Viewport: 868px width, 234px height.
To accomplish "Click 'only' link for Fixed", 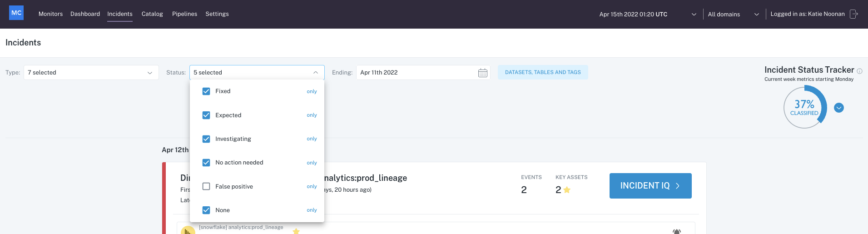I will pos(312,91).
